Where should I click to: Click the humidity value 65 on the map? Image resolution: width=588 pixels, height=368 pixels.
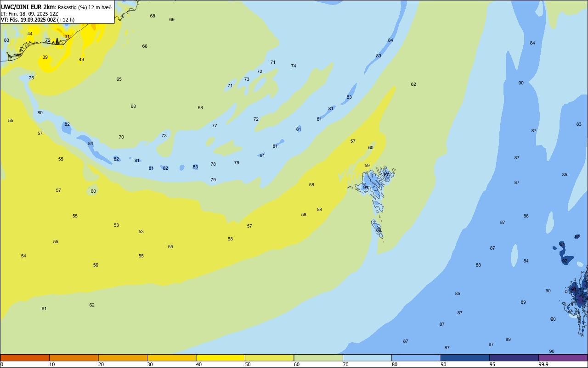pos(119,79)
